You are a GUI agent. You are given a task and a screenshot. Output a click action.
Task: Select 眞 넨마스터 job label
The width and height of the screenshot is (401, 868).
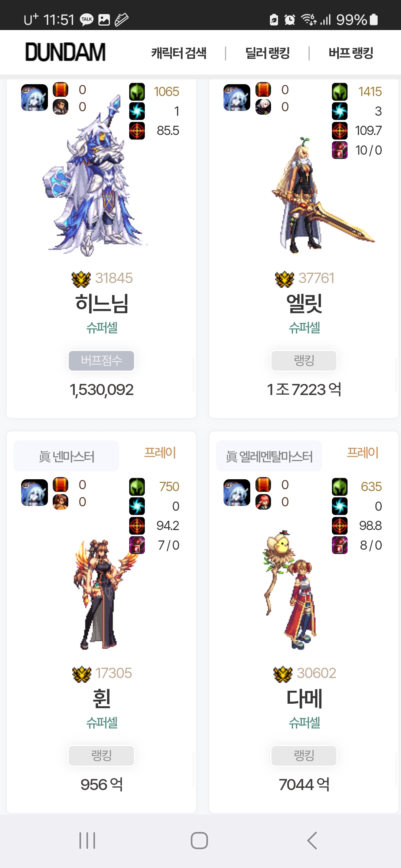(66, 456)
